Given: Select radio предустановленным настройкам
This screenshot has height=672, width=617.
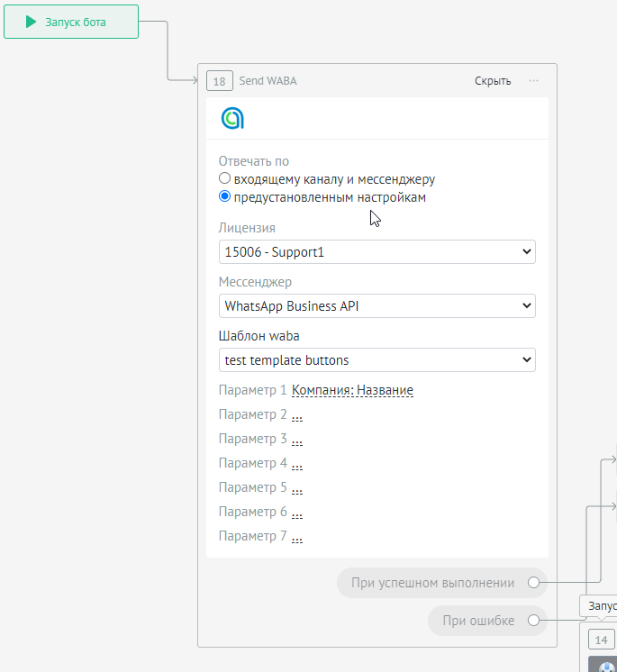Looking at the screenshot, I should tap(225, 197).
